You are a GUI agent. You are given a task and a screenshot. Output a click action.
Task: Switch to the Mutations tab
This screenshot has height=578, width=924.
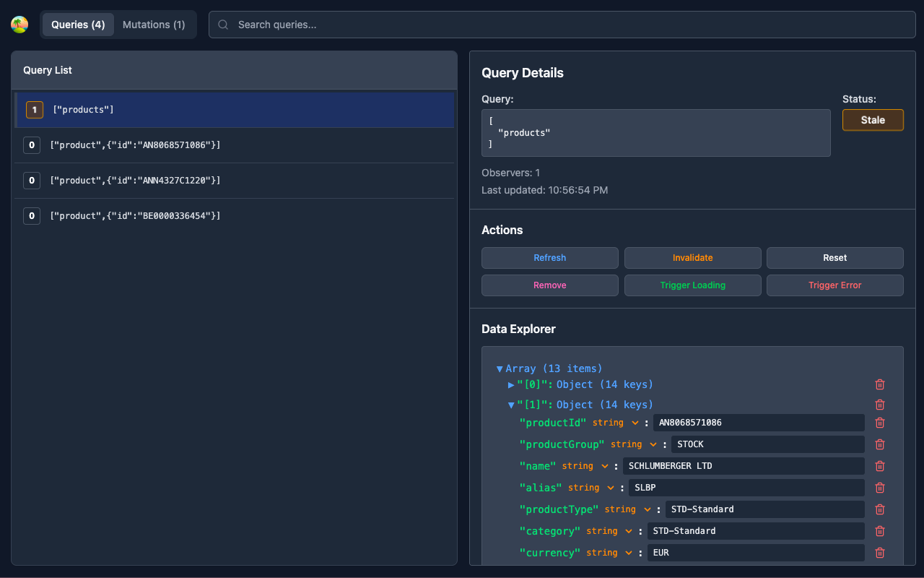click(x=153, y=24)
